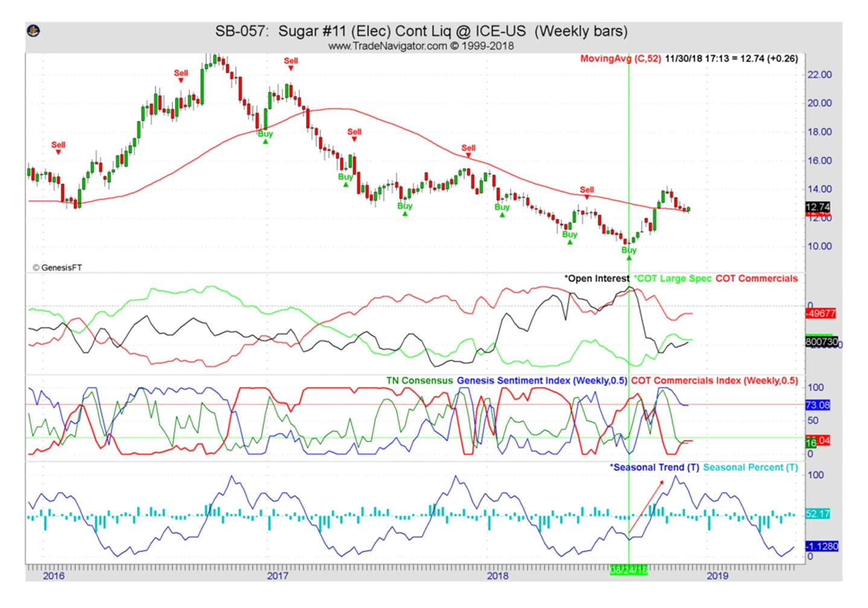Click the mid-2017 Sell signal near 18.00
Screen dimensions: 868x608
coord(354,134)
